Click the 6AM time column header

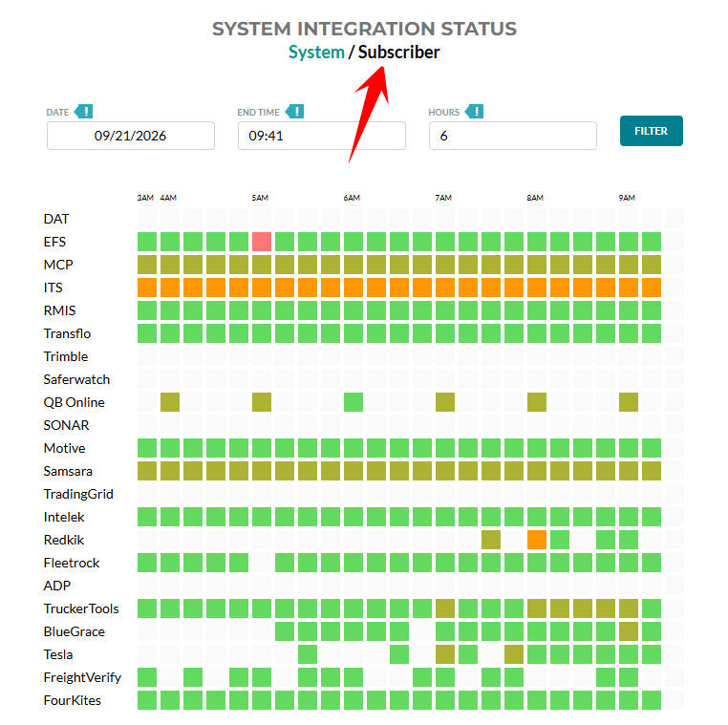pyautogui.click(x=352, y=198)
